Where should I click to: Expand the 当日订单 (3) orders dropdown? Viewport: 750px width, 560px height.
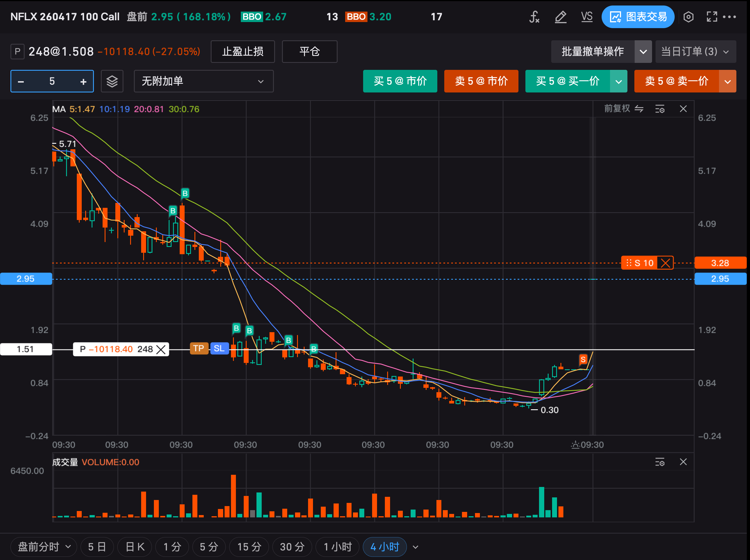[696, 52]
